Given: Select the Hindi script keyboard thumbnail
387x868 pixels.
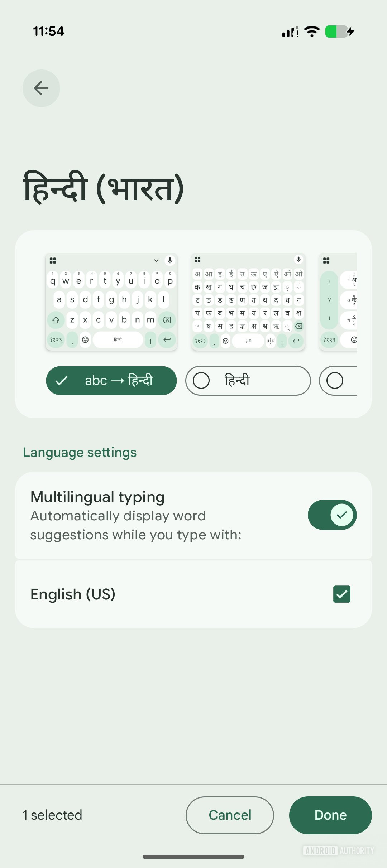Looking at the screenshot, I should (248, 302).
